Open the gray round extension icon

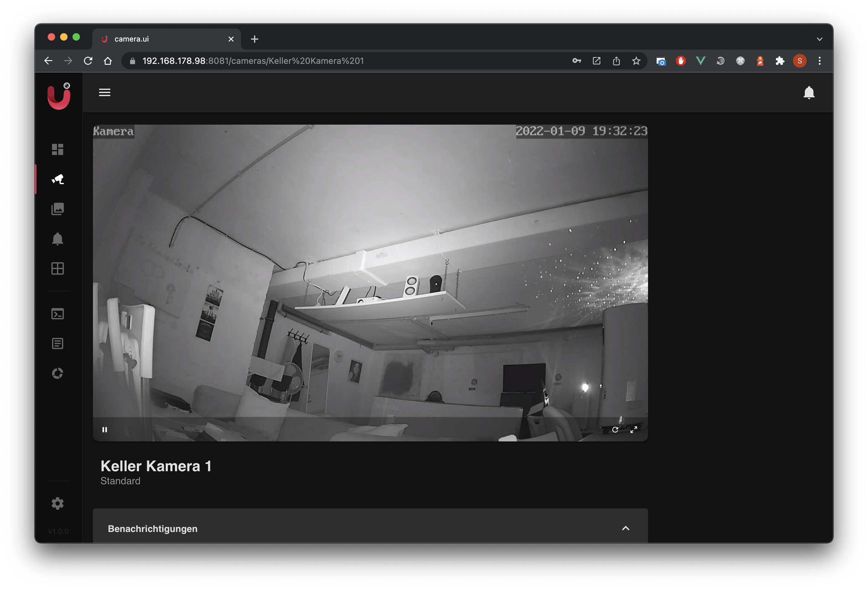pos(740,61)
